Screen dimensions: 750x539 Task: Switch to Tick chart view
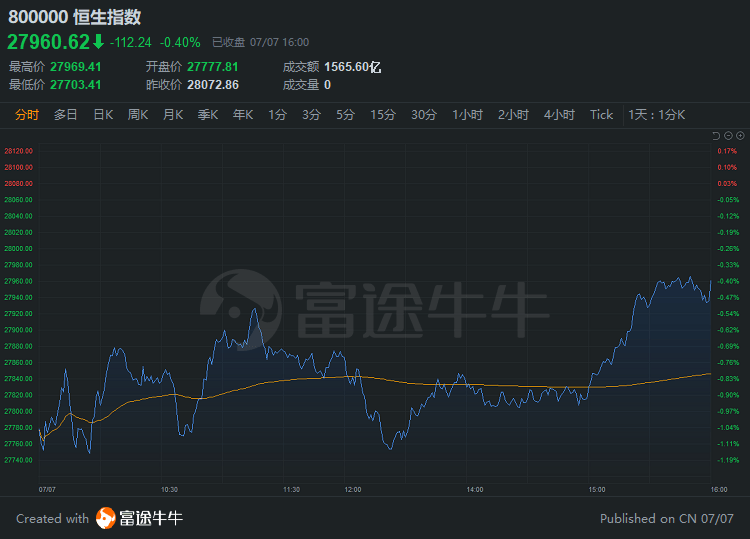click(601, 115)
